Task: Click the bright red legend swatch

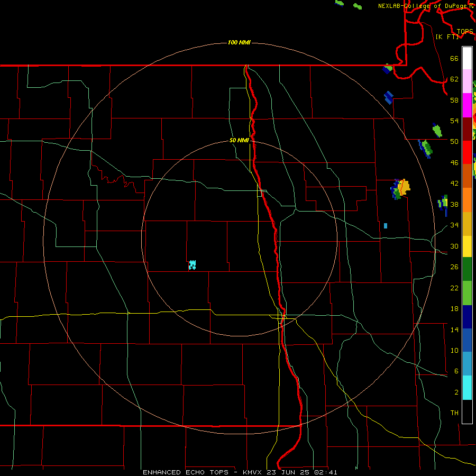Action: click(467, 152)
